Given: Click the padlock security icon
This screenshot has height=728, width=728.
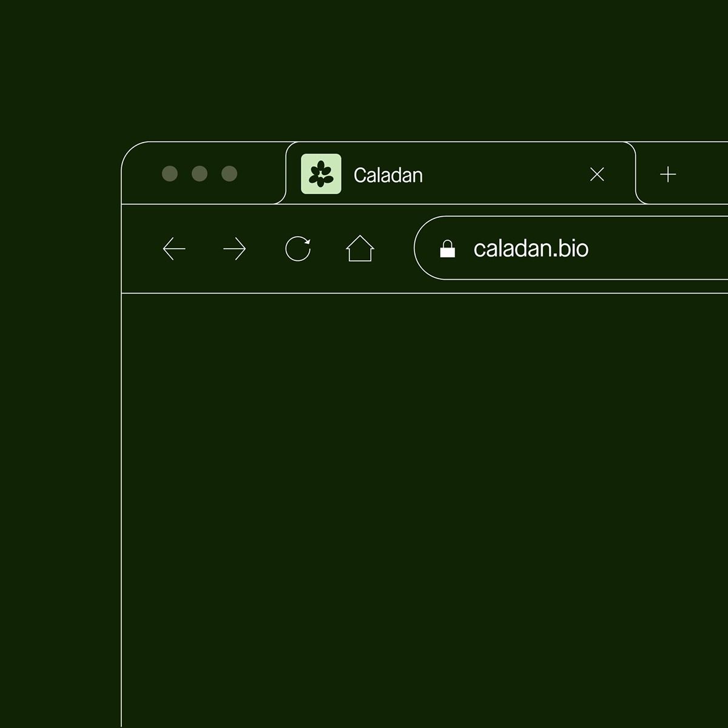Looking at the screenshot, I should tap(447, 249).
